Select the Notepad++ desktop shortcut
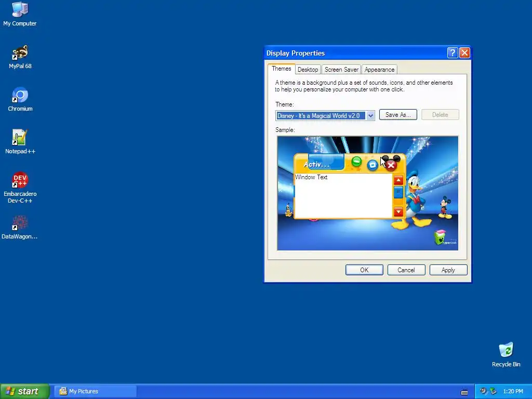The height and width of the screenshot is (399, 532). pos(20,142)
